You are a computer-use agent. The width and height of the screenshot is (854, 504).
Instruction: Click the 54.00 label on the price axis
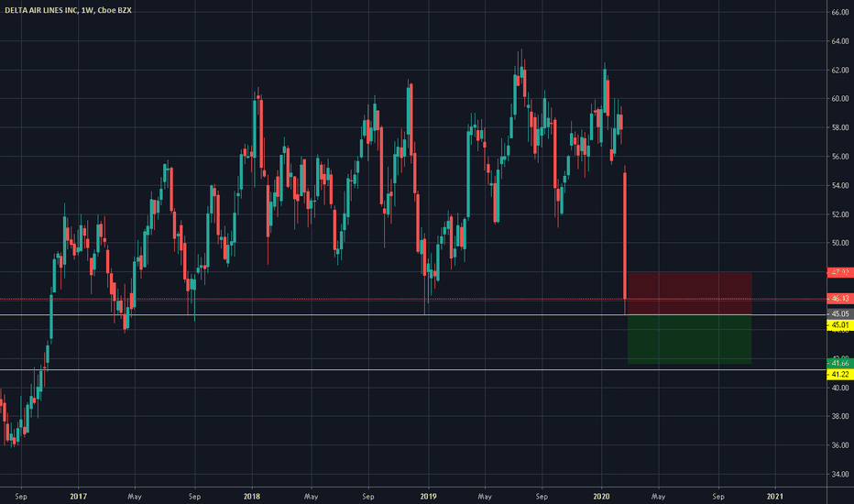pos(840,185)
